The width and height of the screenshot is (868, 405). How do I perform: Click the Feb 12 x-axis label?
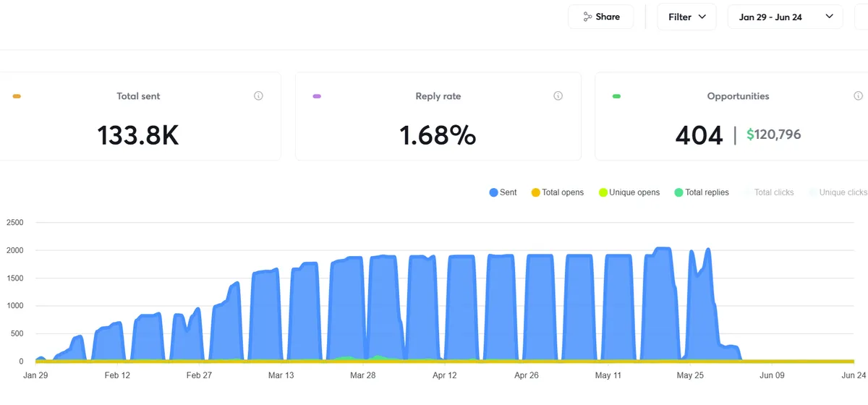pyautogui.click(x=117, y=375)
